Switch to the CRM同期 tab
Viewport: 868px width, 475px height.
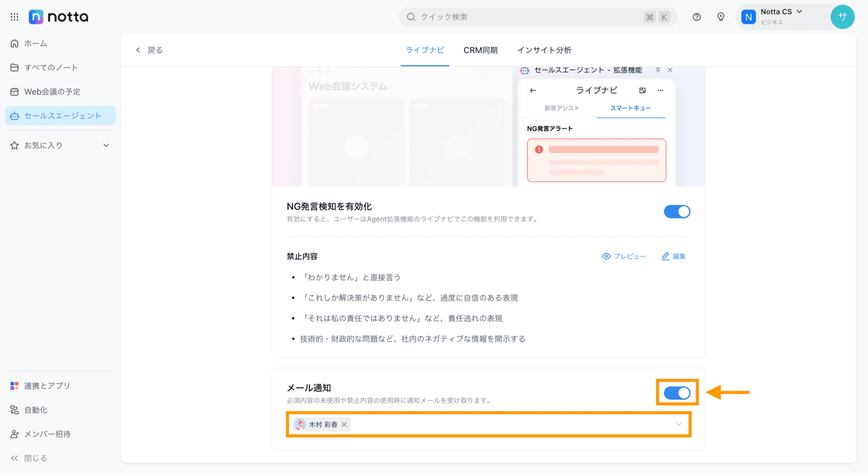480,50
